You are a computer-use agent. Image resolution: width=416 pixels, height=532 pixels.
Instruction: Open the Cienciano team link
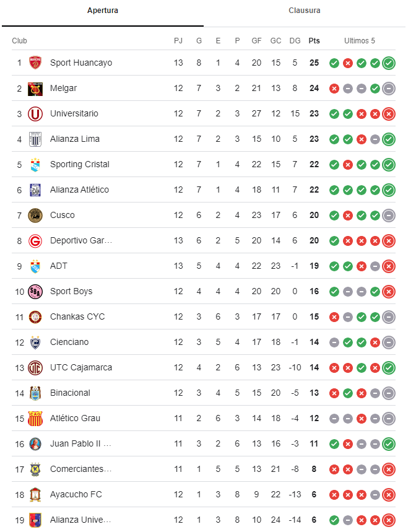pos(69,342)
